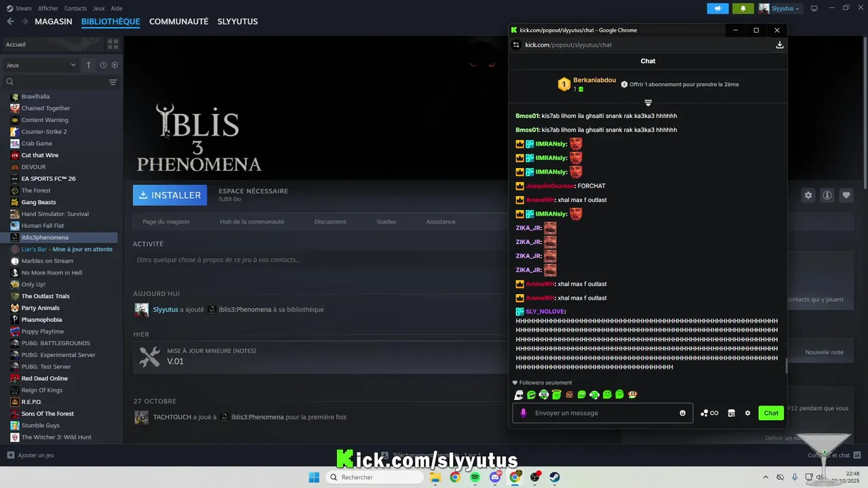The height and width of the screenshot is (488, 868).
Task: Insert the first sunglasses emote in the quick emote row
Action: [x=519, y=394]
